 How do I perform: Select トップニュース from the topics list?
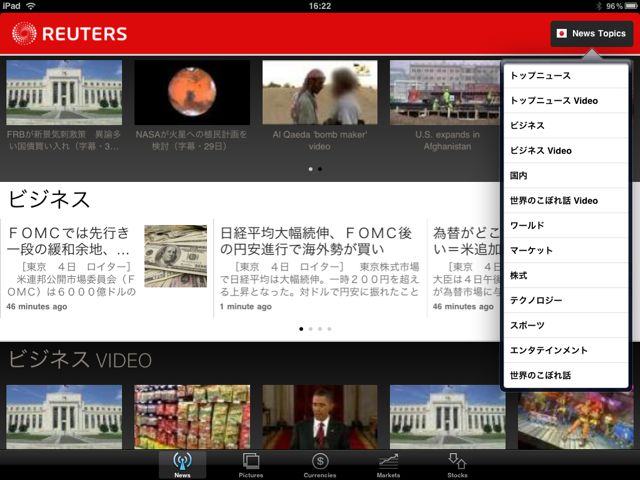pyautogui.click(x=566, y=76)
